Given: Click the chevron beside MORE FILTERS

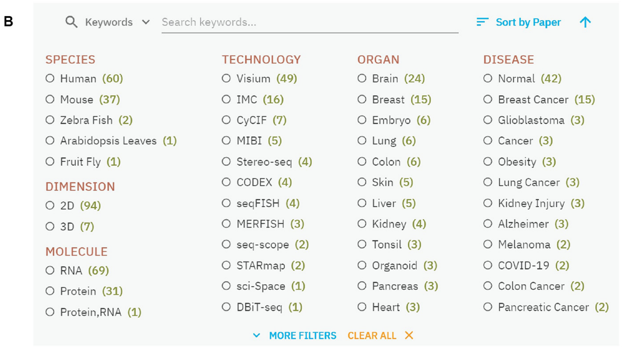Looking at the screenshot, I should (x=257, y=335).
